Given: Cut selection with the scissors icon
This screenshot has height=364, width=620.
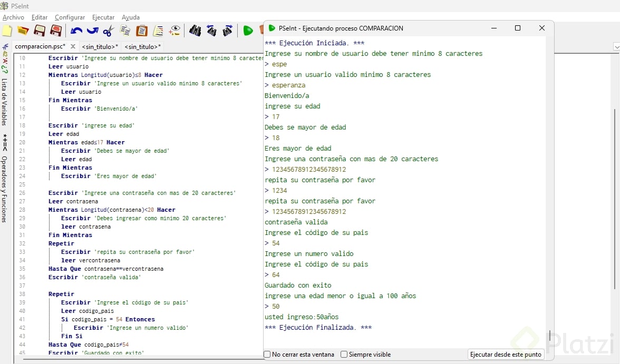Looking at the screenshot, I should 109,31.
